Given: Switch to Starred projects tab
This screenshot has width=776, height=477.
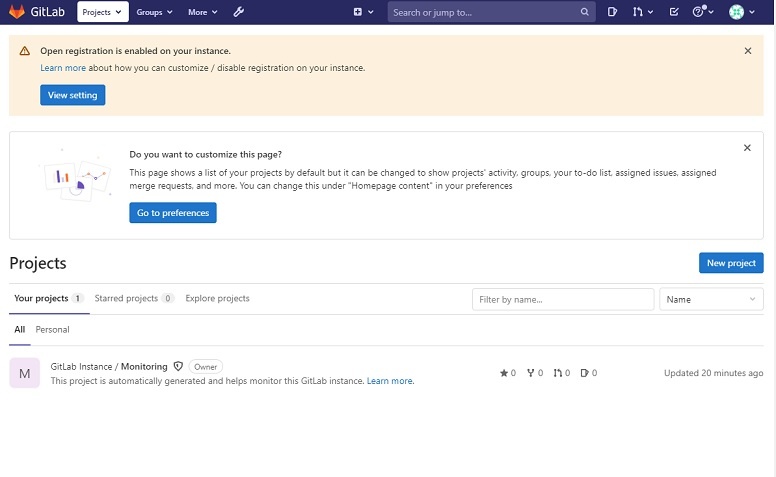Looking at the screenshot, I should [134, 298].
